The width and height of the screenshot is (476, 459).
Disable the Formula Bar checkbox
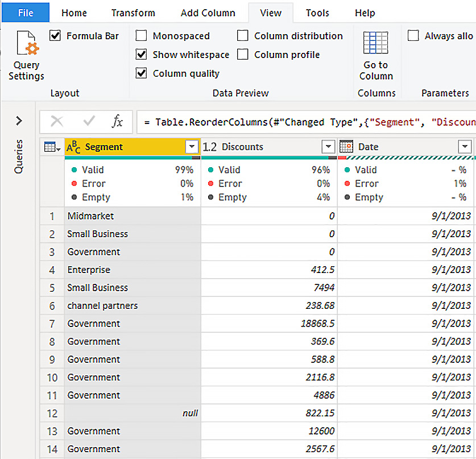pos(55,36)
